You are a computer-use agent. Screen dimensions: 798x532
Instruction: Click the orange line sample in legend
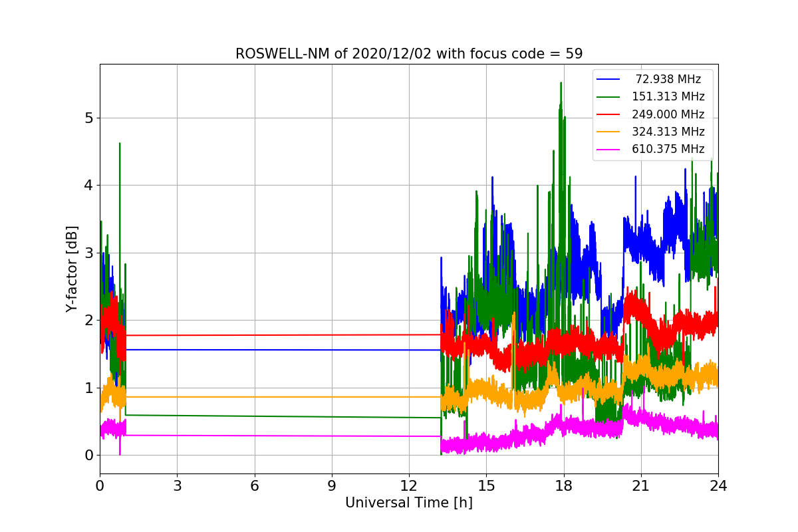[x=608, y=132]
